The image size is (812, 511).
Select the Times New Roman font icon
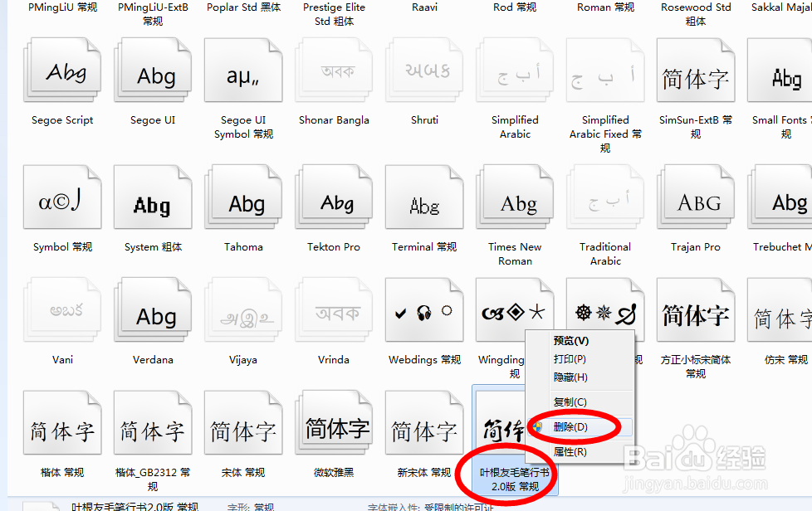515,197
